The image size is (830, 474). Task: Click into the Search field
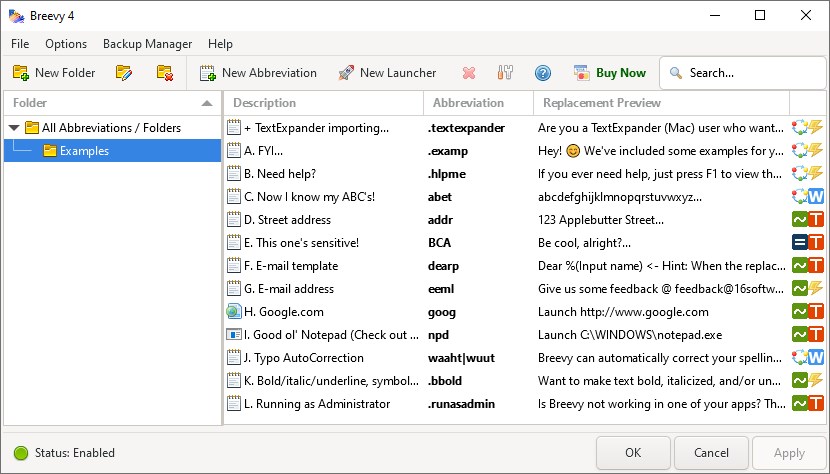(743, 73)
